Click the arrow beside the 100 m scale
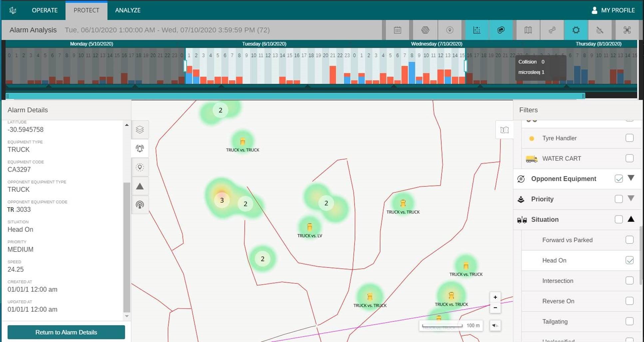 tap(495, 325)
